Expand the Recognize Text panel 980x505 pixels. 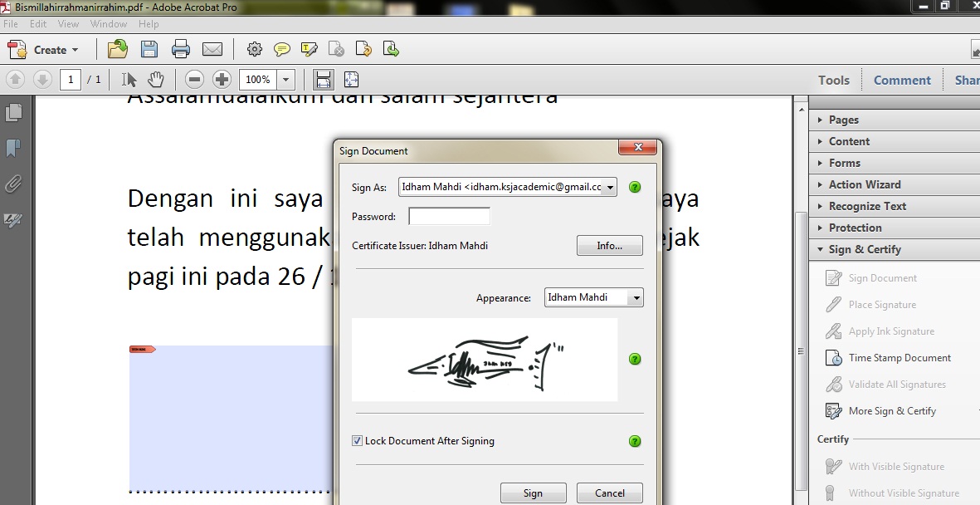point(895,206)
